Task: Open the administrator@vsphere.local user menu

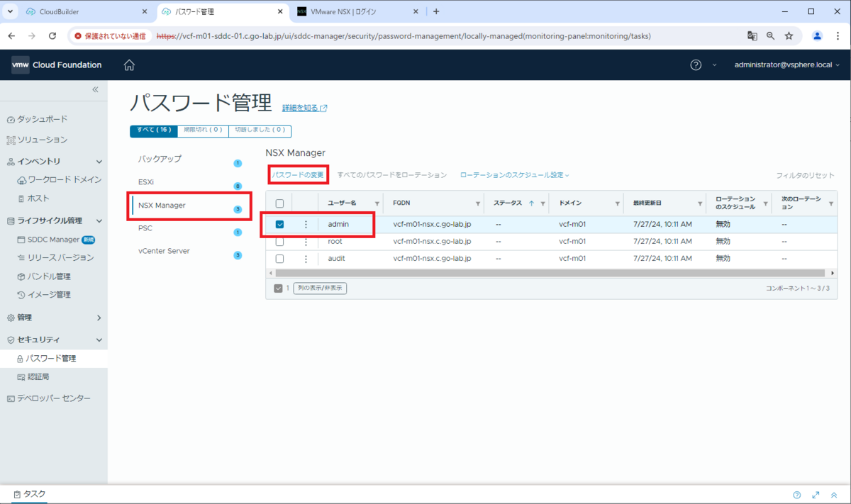Action: pyautogui.click(x=787, y=65)
